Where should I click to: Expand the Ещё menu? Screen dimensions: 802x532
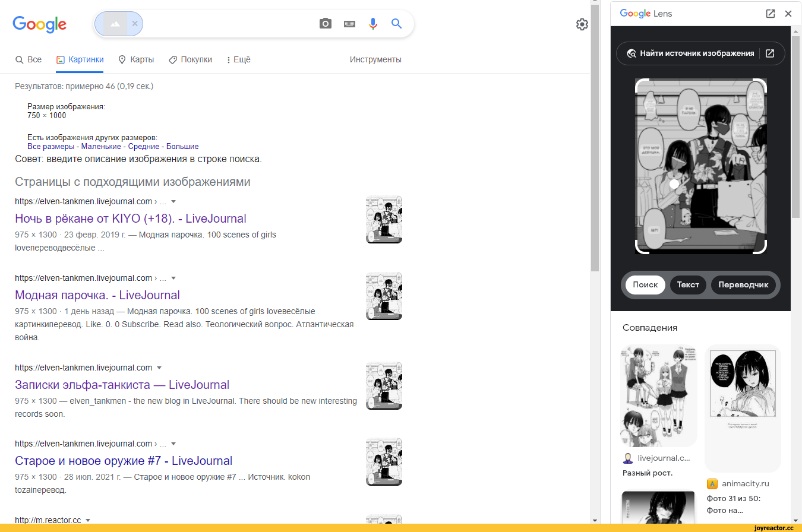239,59
